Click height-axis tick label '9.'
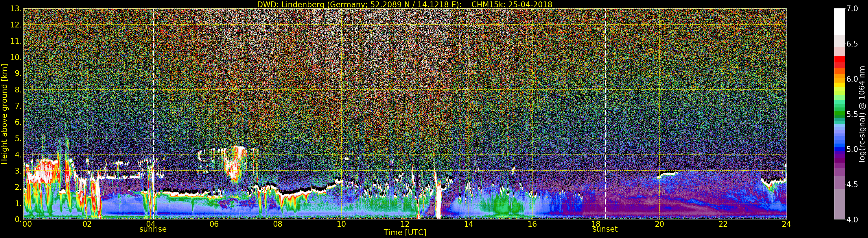The image size is (868, 238). coord(18,73)
